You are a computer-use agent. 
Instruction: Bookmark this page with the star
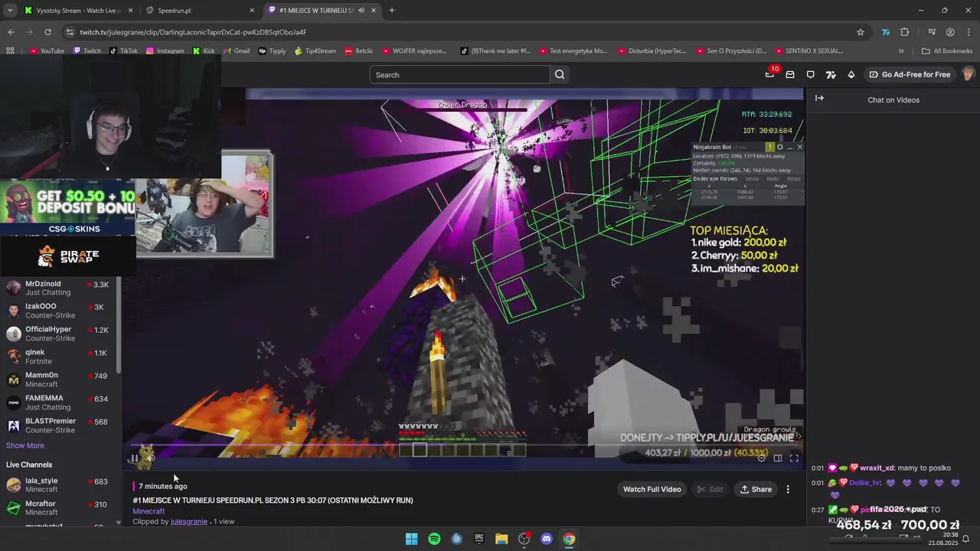(x=861, y=32)
